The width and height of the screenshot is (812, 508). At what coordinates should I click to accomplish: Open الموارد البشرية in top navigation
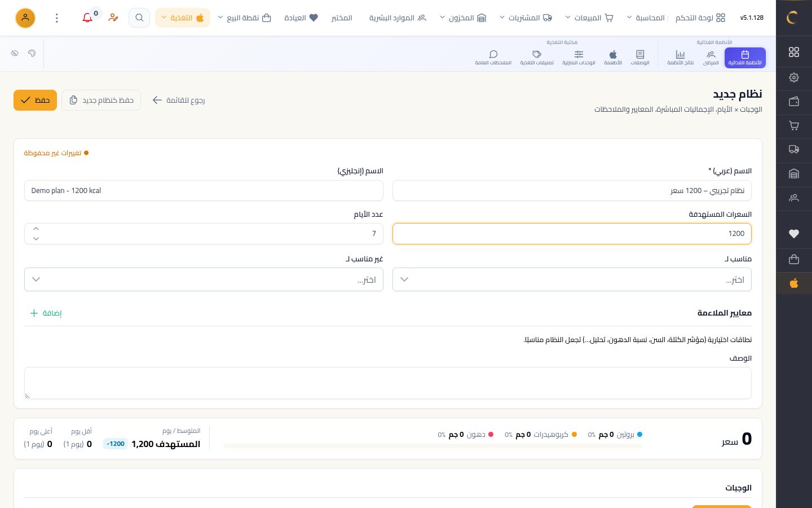pyautogui.click(x=398, y=18)
